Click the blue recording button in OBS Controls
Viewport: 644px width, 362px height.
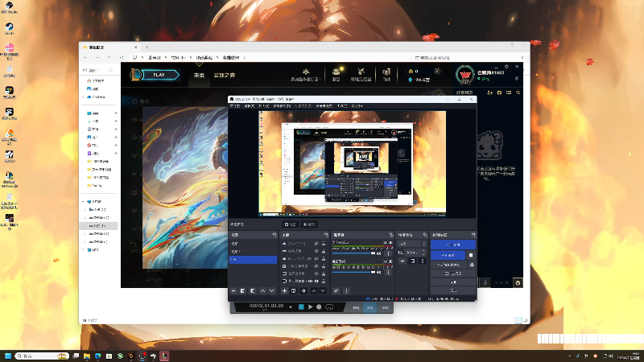[x=448, y=255]
